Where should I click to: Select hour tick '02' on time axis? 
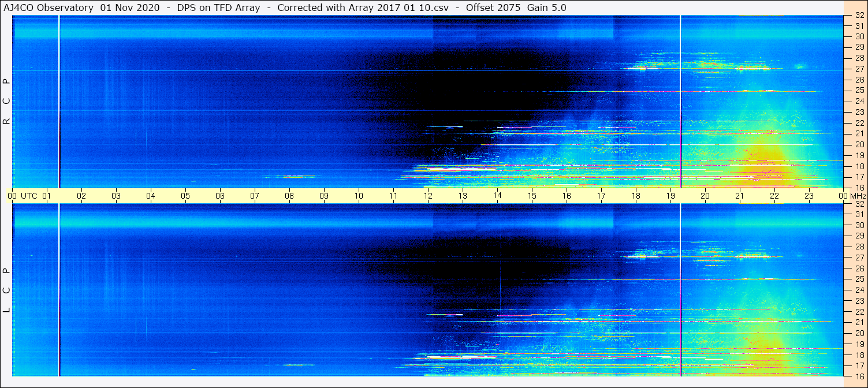(x=82, y=196)
